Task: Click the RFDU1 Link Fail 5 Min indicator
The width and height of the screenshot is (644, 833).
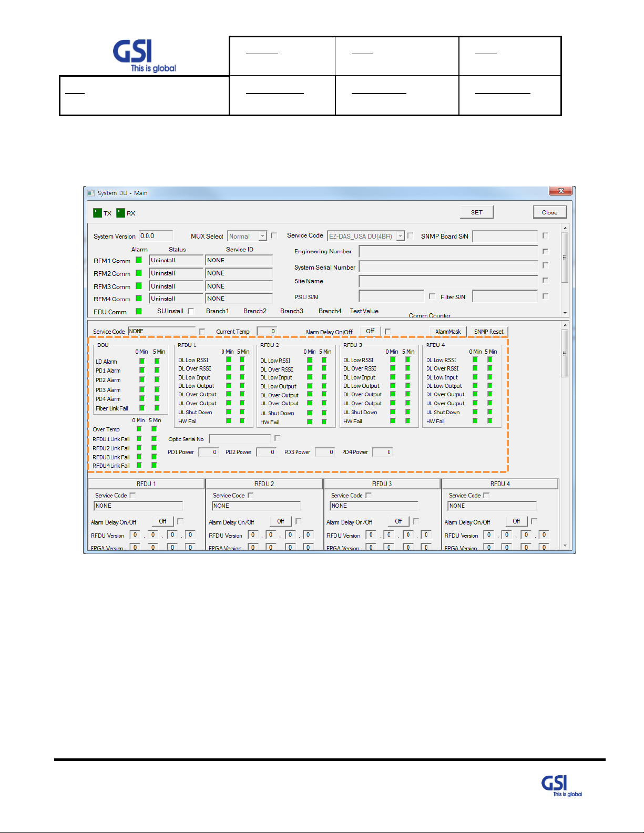Action: pos(154,438)
